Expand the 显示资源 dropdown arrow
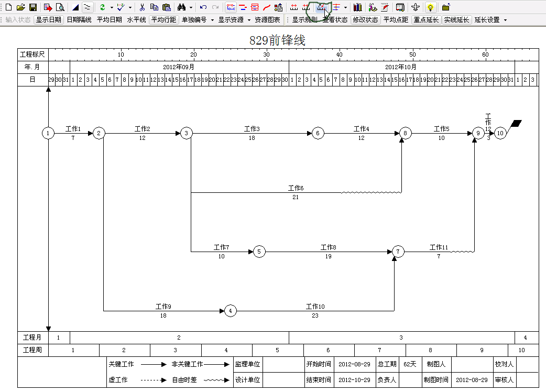 coord(249,20)
